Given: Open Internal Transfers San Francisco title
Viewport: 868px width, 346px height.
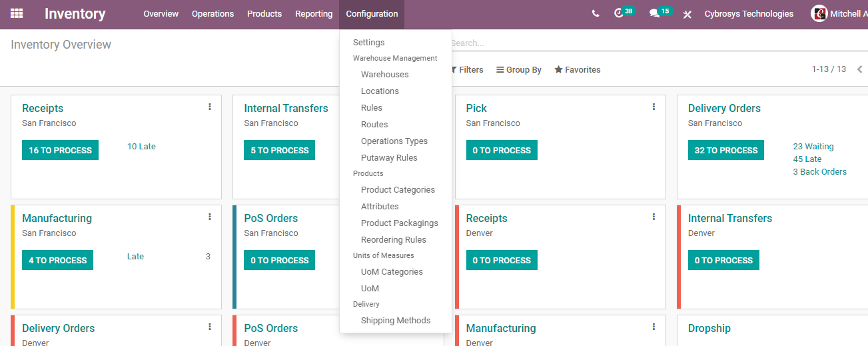Looking at the screenshot, I should point(286,108).
